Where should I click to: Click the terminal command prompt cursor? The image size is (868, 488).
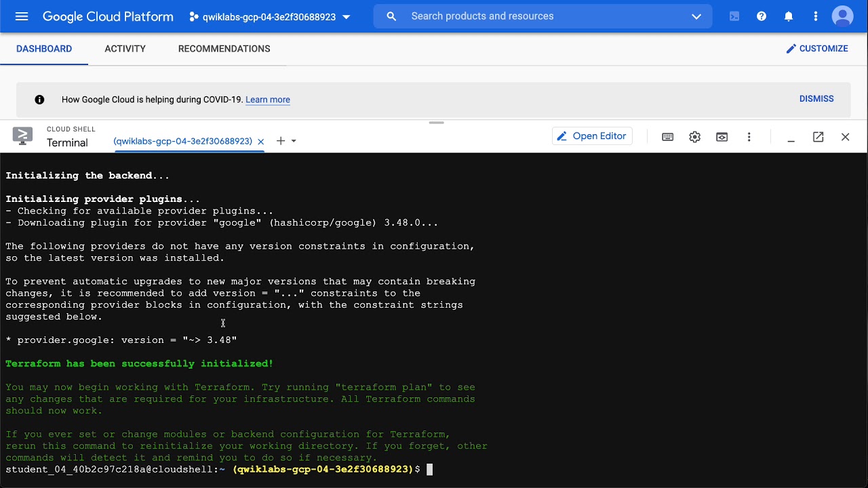tap(429, 470)
